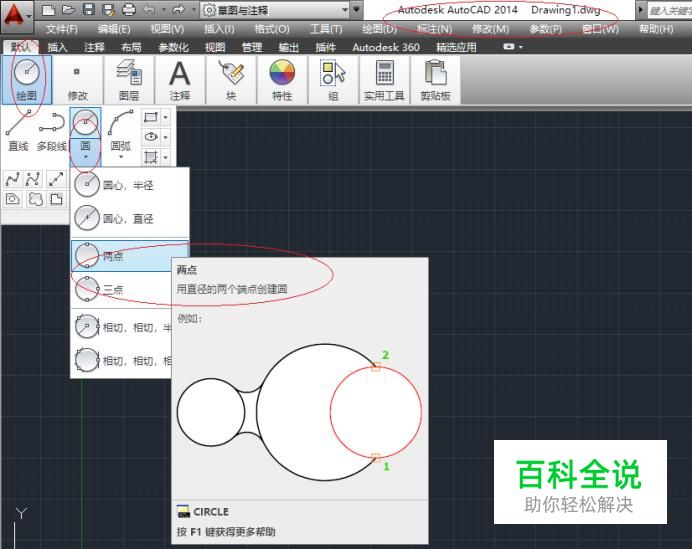Open the 窗口(W) menu
Viewport: 692px width, 549px height.
tap(600, 29)
